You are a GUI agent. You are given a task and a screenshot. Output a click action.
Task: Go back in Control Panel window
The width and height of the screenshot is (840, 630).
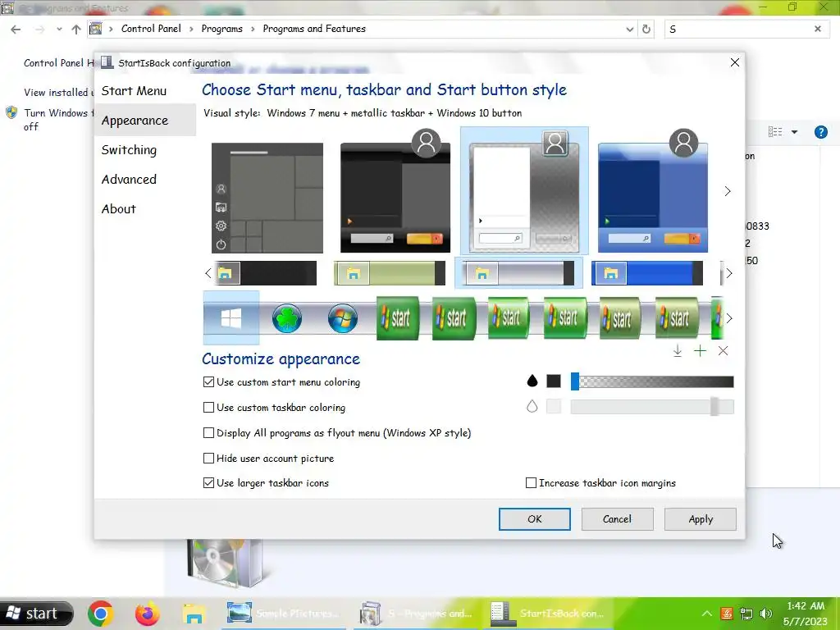click(x=16, y=29)
